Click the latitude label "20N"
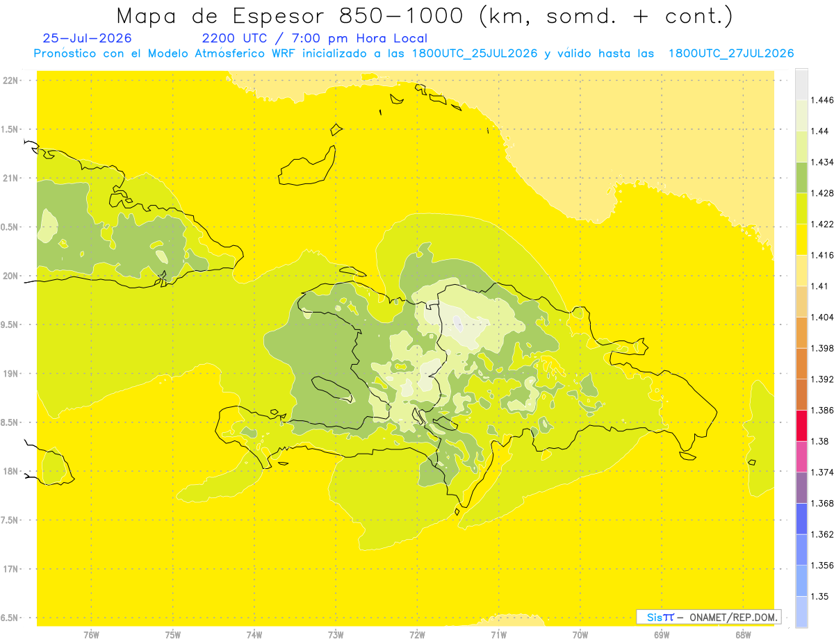Image resolution: width=834 pixels, height=644 pixels. [12, 276]
